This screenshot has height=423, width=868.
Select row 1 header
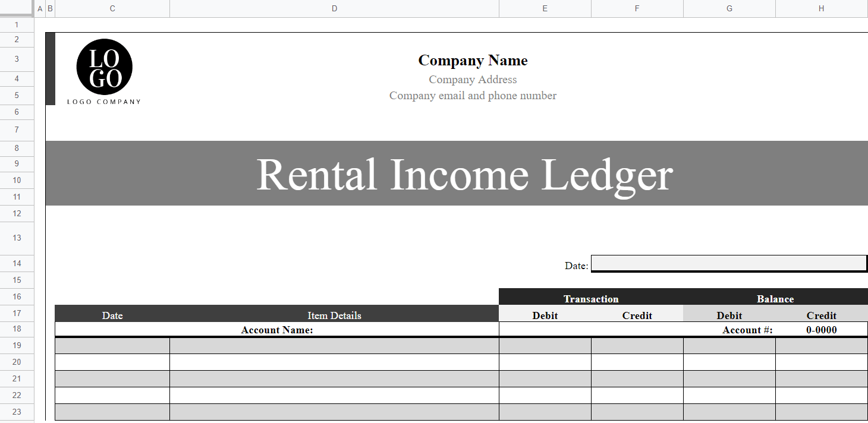pyautogui.click(x=17, y=25)
